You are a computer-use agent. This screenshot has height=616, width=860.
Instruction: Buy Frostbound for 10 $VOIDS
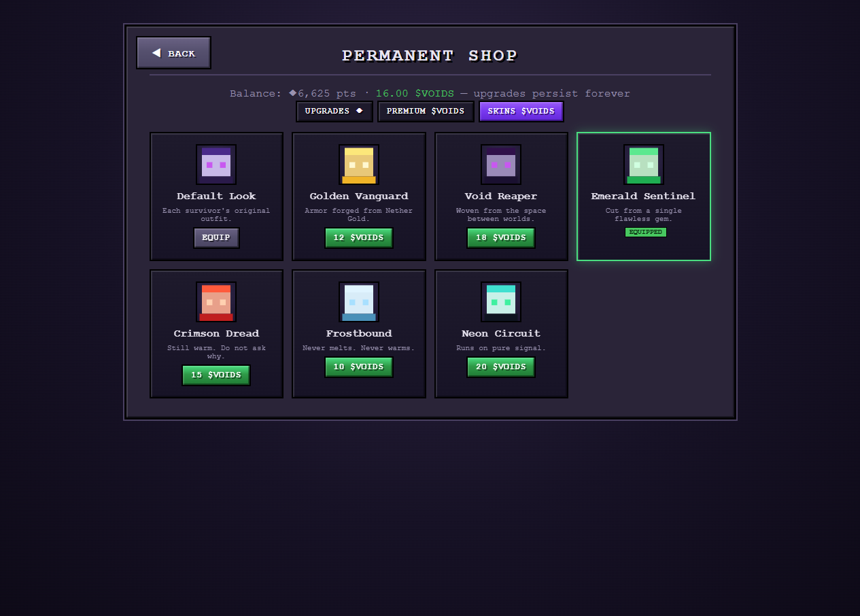[x=359, y=367]
